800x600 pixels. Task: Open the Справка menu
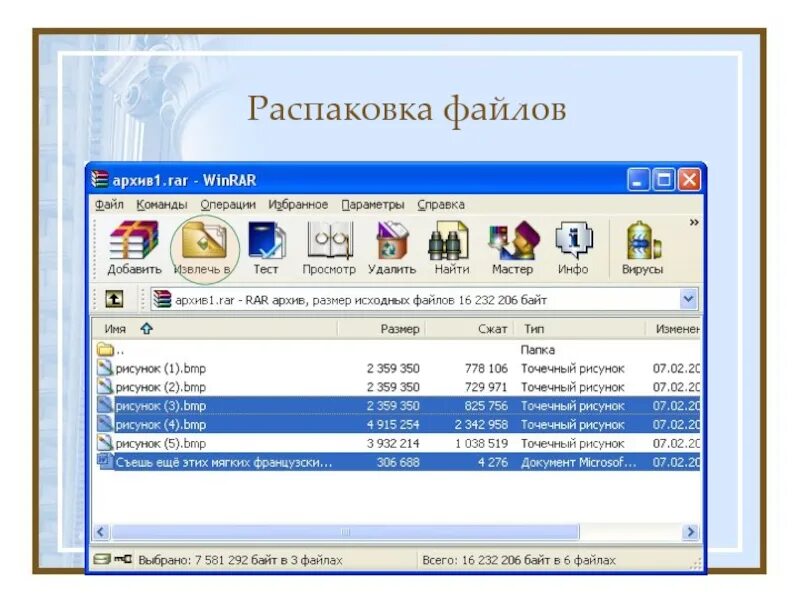pyautogui.click(x=441, y=205)
